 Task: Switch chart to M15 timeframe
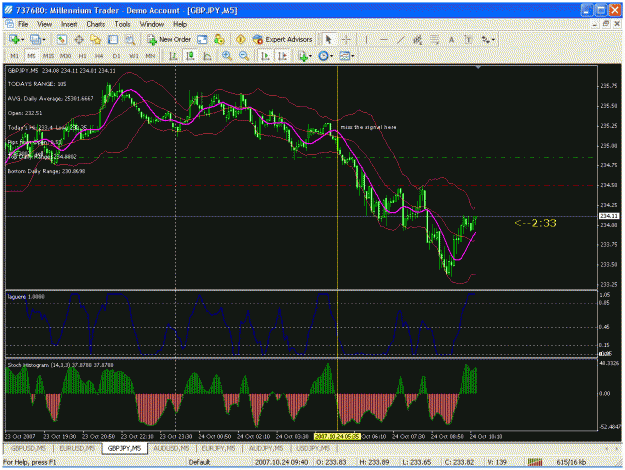click(x=48, y=56)
